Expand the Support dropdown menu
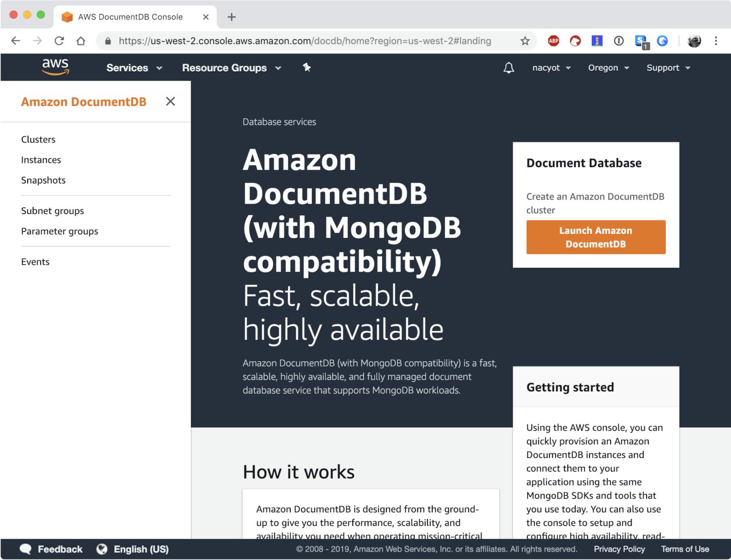Viewport: 731px width, 560px height. pos(668,68)
